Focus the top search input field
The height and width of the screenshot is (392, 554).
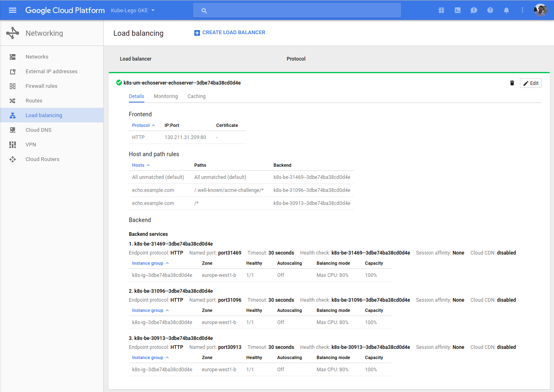[297, 11]
